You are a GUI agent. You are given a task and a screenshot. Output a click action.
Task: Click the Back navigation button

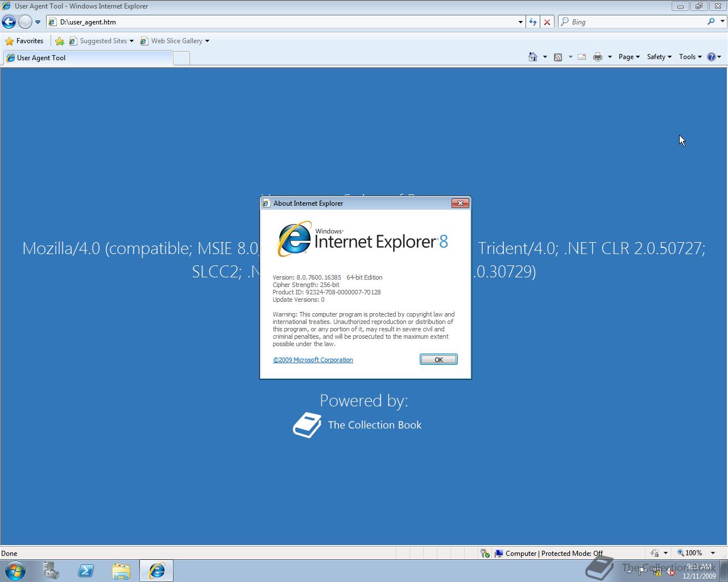pyautogui.click(x=9, y=22)
